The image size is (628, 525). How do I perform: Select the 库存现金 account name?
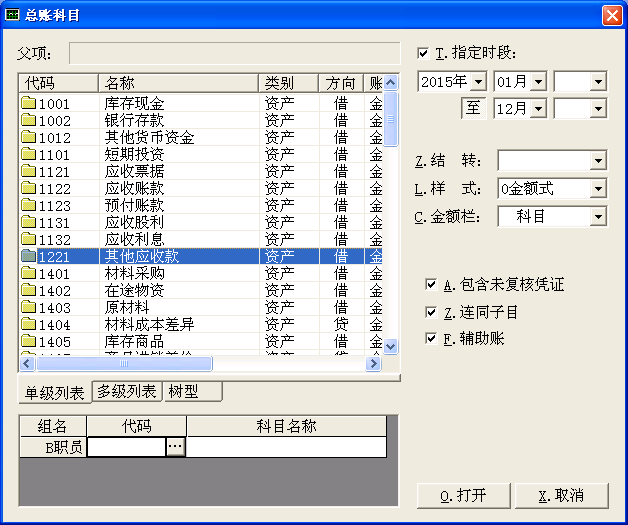coord(134,104)
